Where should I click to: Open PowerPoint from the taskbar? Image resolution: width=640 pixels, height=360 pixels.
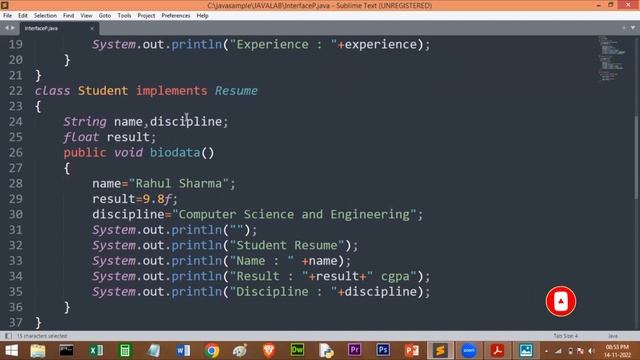(x=411, y=350)
